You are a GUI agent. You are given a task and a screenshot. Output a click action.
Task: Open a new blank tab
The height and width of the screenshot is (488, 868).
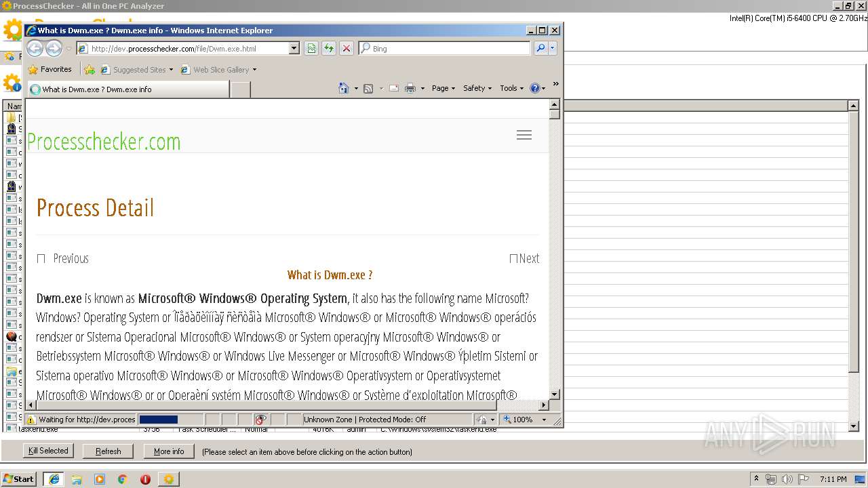point(241,89)
